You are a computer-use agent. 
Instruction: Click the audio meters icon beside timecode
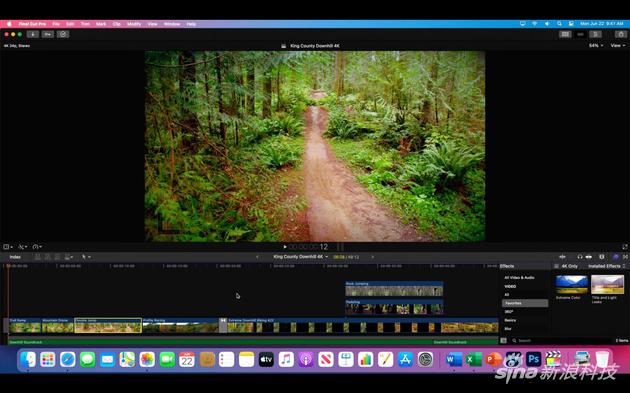pos(340,247)
